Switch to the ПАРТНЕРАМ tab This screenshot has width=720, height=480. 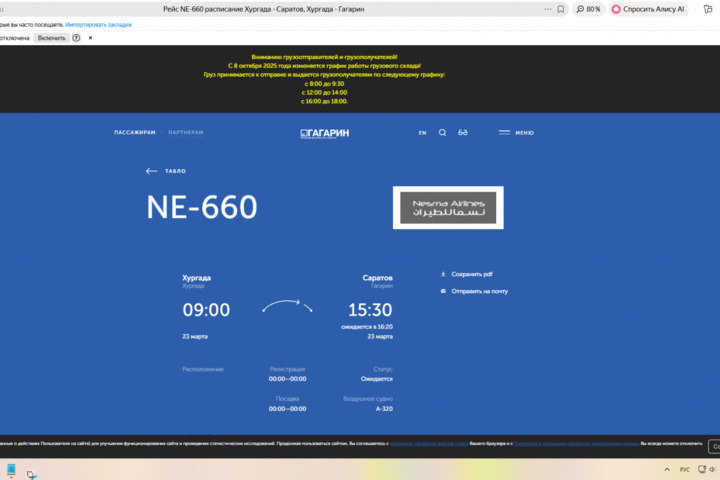(185, 132)
